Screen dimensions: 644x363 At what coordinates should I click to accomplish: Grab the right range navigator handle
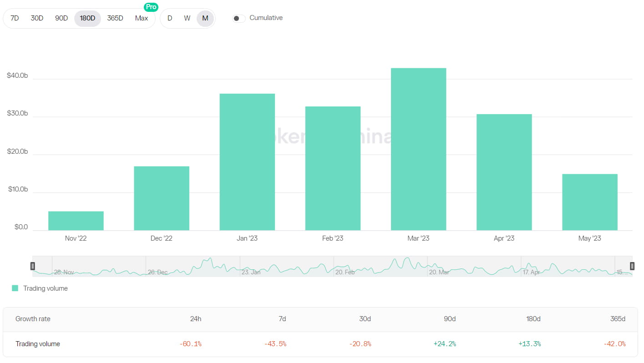(632, 266)
